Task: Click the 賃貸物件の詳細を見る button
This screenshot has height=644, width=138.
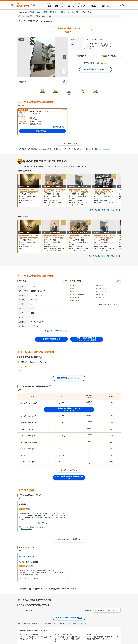Action: [x=51, y=339]
